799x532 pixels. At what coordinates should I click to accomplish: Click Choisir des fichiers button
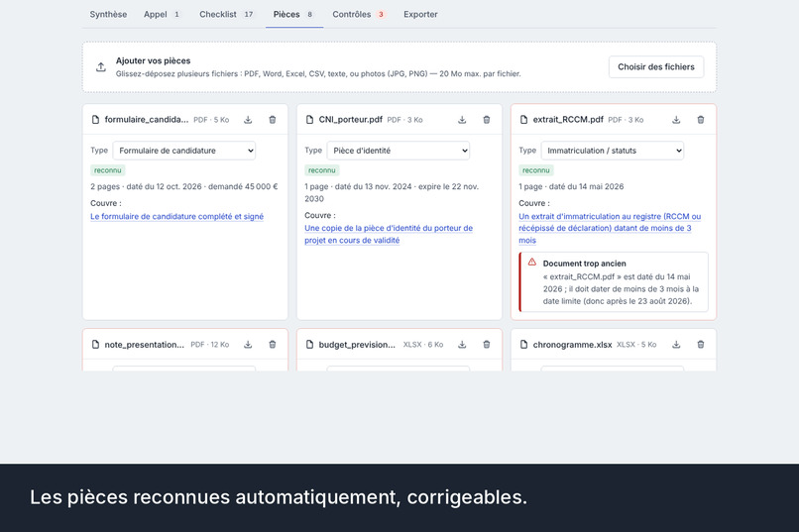[x=656, y=66]
